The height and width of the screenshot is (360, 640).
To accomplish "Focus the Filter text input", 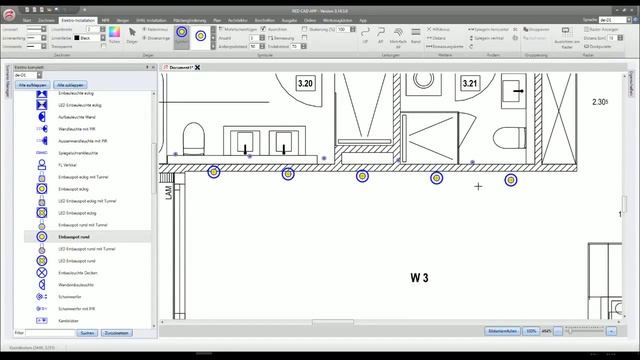I will click(50, 333).
